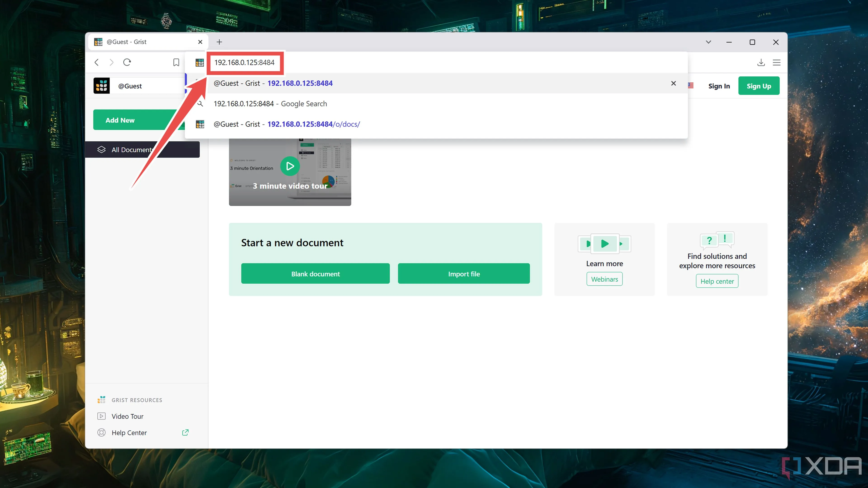Open a new tab with the plus button
The image size is (868, 488).
[219, 42]
